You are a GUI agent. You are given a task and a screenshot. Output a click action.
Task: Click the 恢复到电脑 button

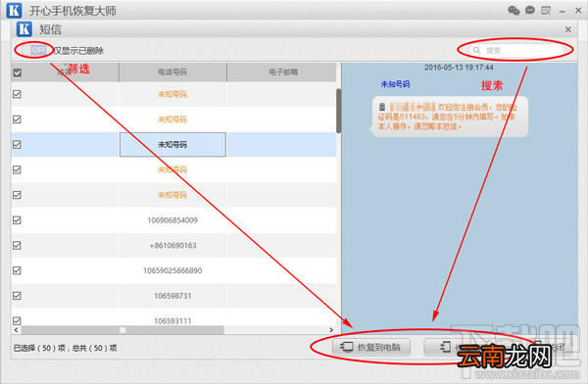(371, 347)
